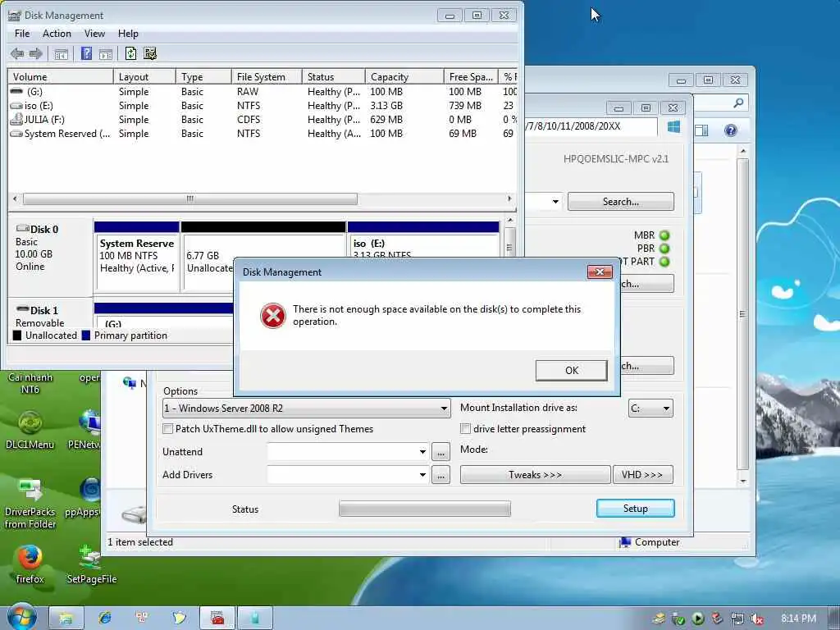
Task: Open the PENetwork desktop icon
Action: point(85,430)
